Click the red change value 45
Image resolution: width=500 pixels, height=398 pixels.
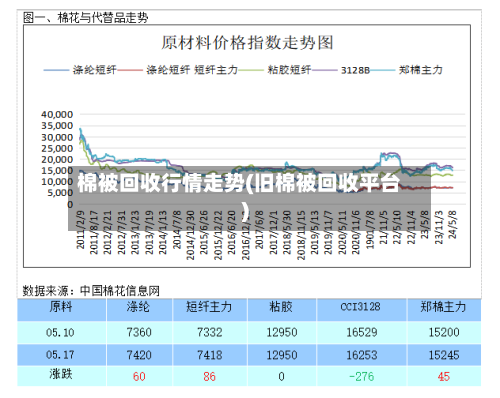(444, 377)
